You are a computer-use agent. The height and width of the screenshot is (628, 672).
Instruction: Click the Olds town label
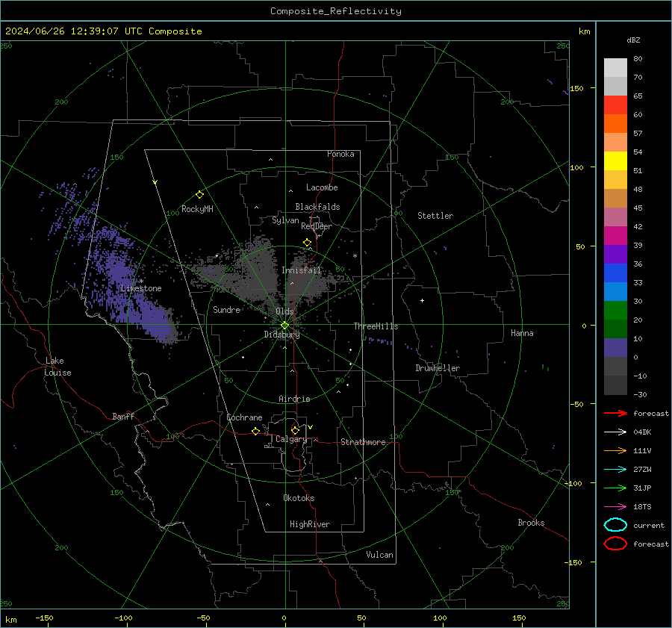tap(284, 311)
